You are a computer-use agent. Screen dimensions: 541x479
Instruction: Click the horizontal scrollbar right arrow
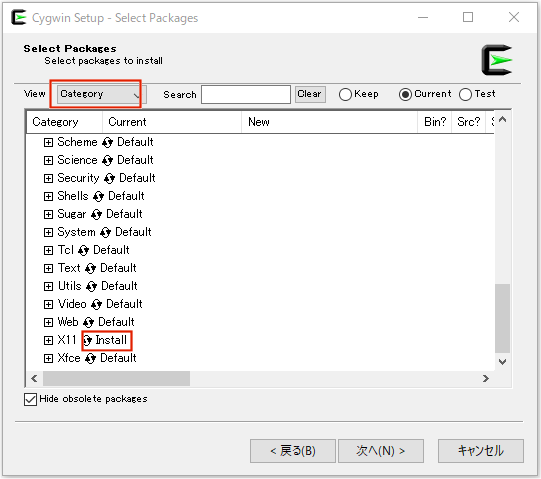tap(486, 379)
